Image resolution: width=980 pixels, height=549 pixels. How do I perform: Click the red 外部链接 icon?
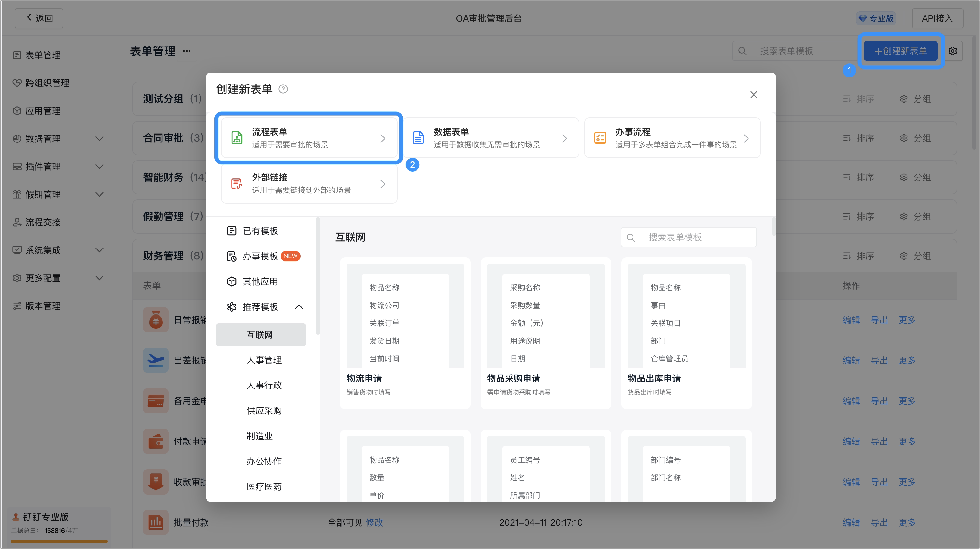tap(237, 184)
